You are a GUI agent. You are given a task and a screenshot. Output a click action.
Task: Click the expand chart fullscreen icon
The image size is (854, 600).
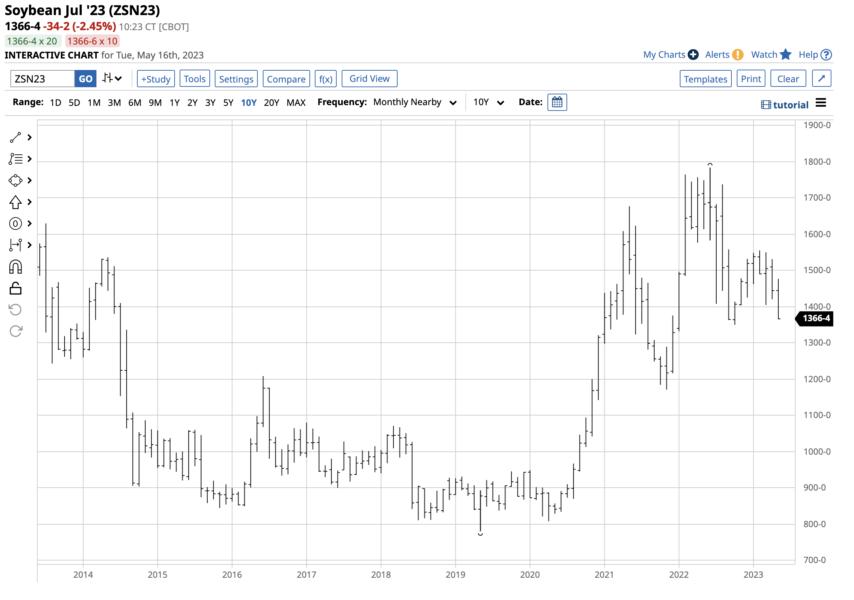click(x=823, y=78)
